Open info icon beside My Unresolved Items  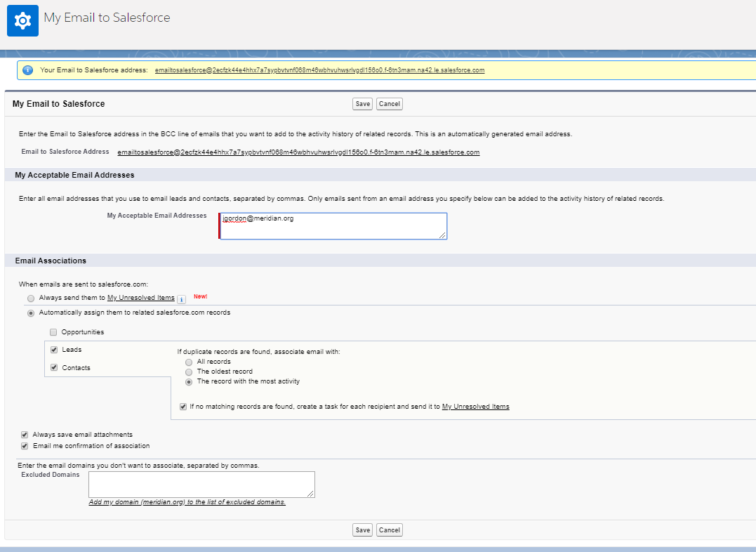click(181, 299)
